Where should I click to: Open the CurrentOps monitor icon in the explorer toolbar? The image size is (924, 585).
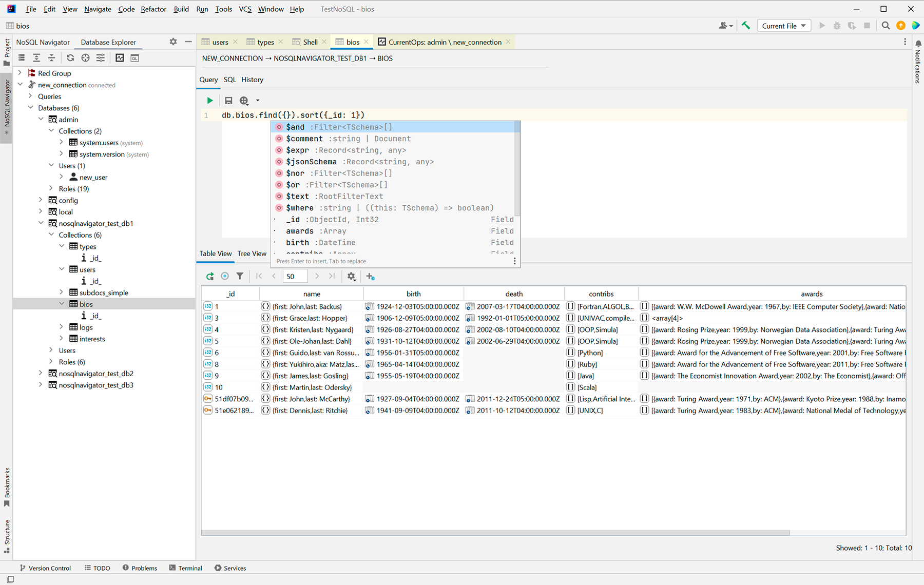[120, 58]
